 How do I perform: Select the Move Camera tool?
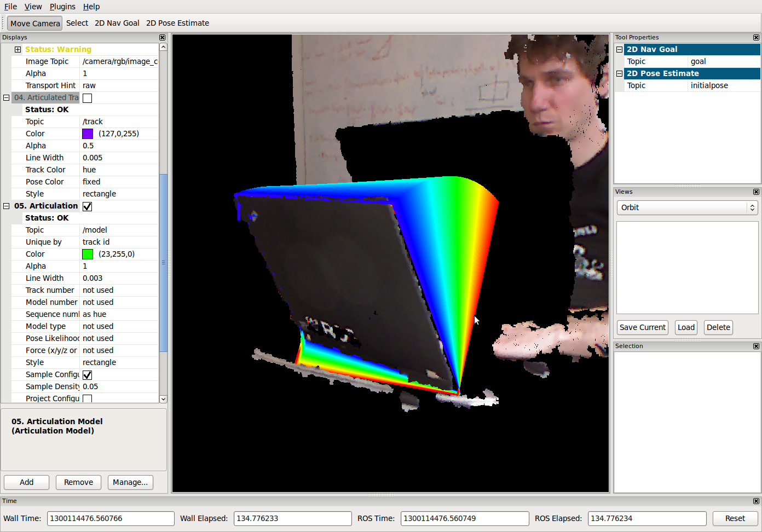point(34,24)
